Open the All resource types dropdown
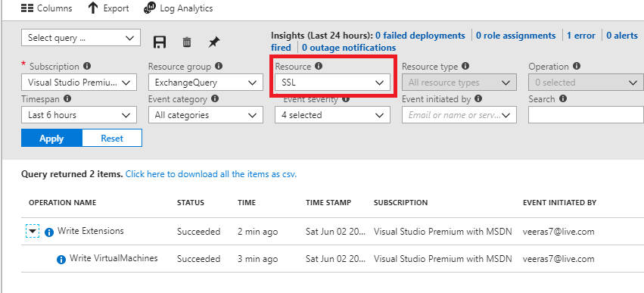644x293 pixels. click(459, 83)
